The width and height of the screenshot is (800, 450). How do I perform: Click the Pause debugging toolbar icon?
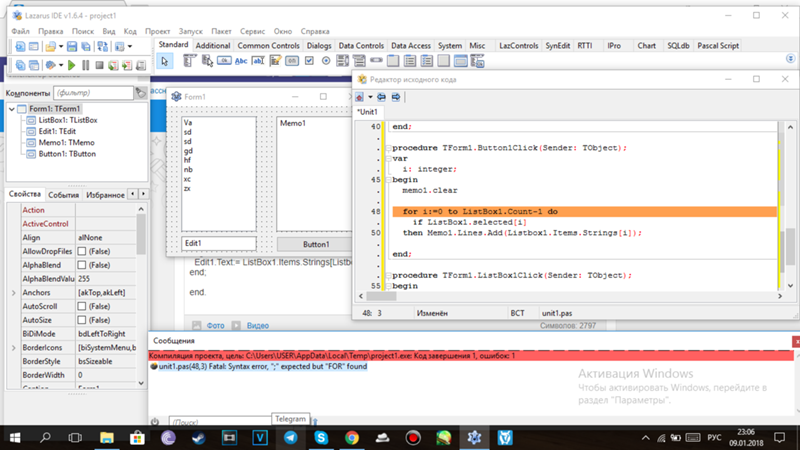tap(85, 65)
